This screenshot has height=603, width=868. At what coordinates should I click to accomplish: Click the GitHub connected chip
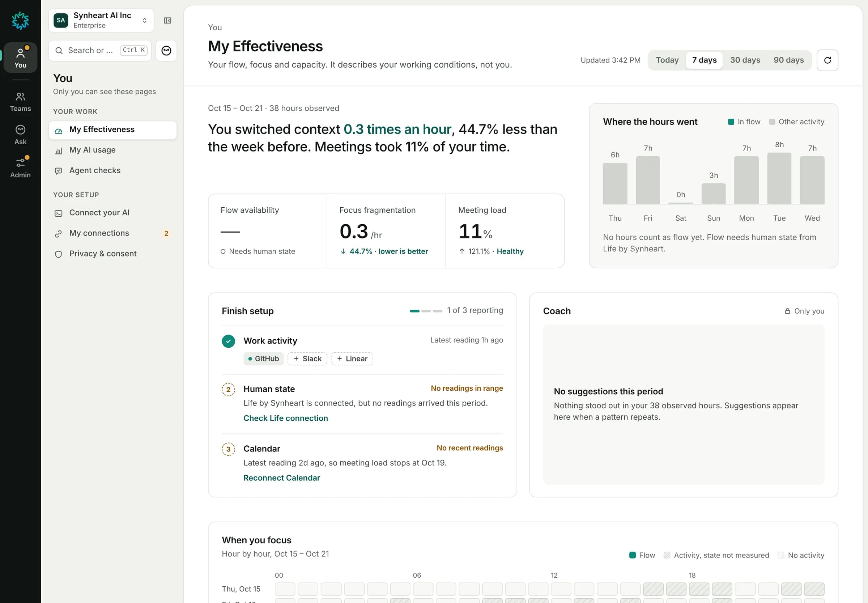(263, 359)
